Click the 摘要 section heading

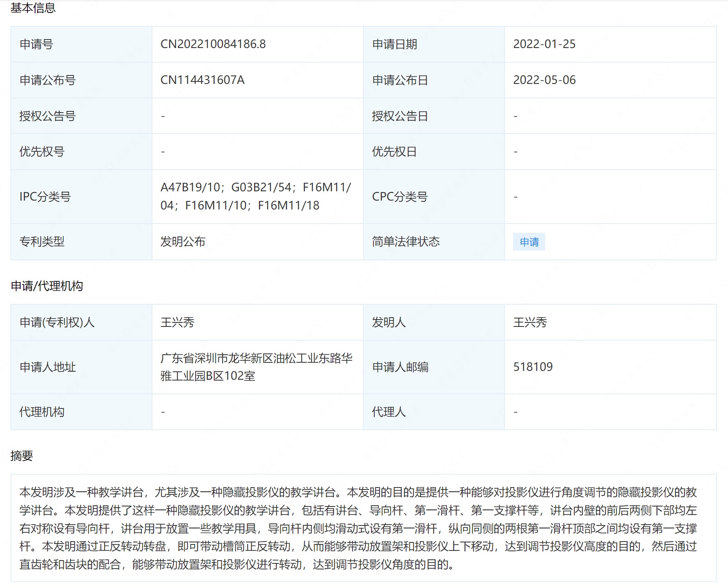[22, 456]
